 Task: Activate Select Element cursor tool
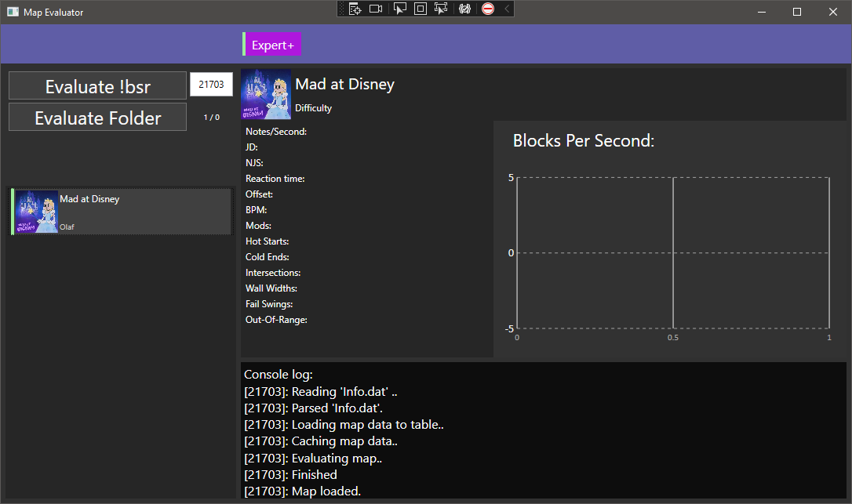[400, 9]
